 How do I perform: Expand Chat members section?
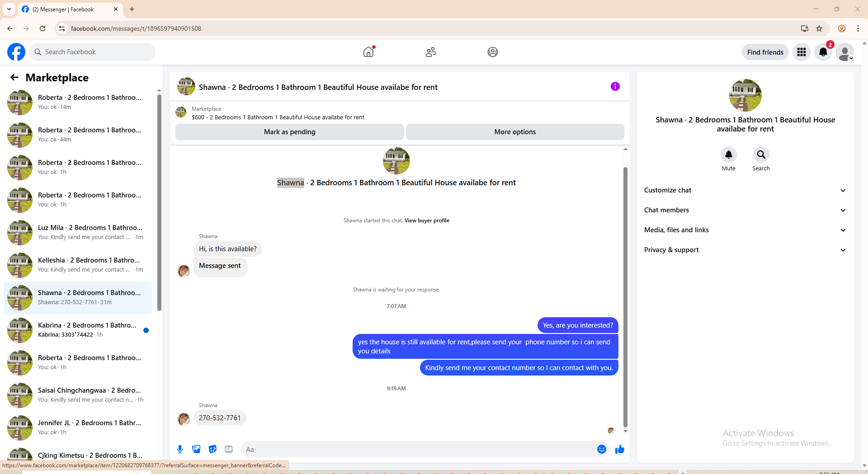[745, 210]
